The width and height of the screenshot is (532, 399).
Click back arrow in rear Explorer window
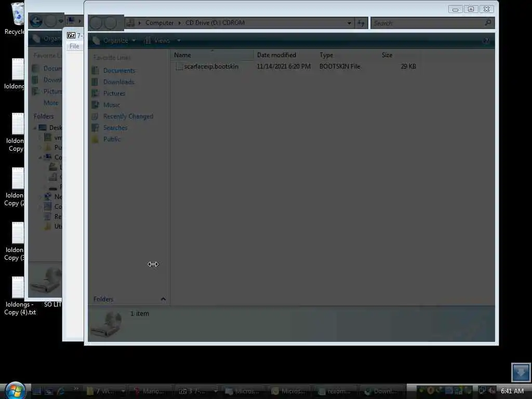(36, 21)
